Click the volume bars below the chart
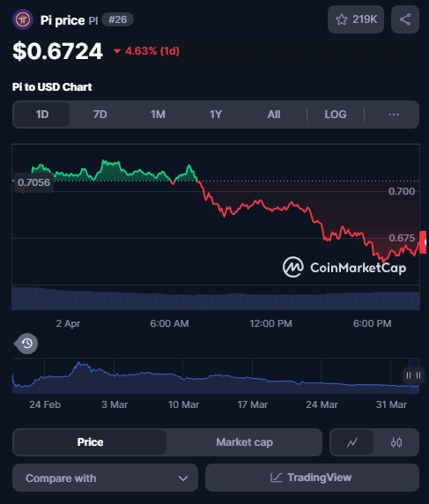The width and height of the screenshot is (429, 504). (216, 299)
